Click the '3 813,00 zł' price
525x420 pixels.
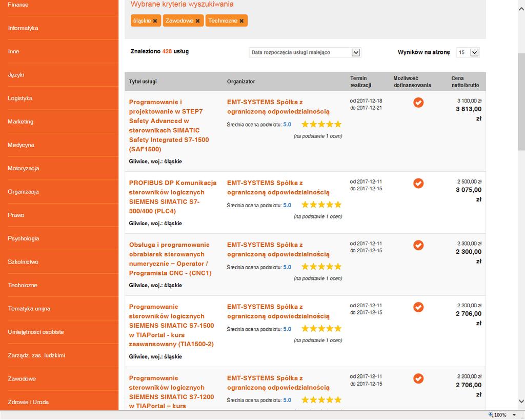pos(469,113)
